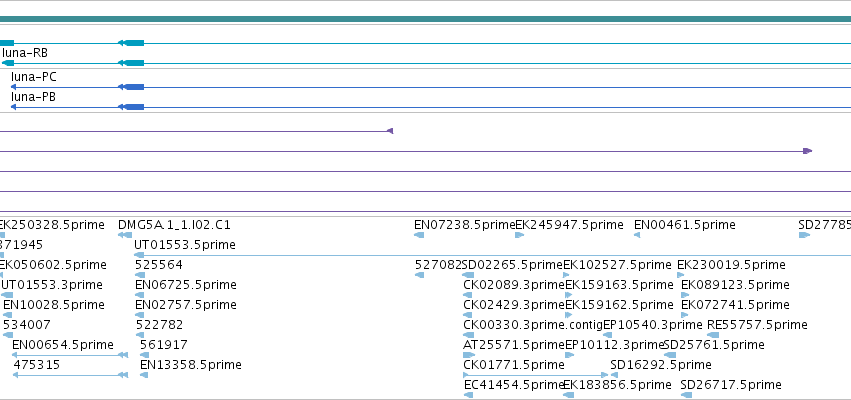Click the EN00654.5prime EST label

point(63,345)
